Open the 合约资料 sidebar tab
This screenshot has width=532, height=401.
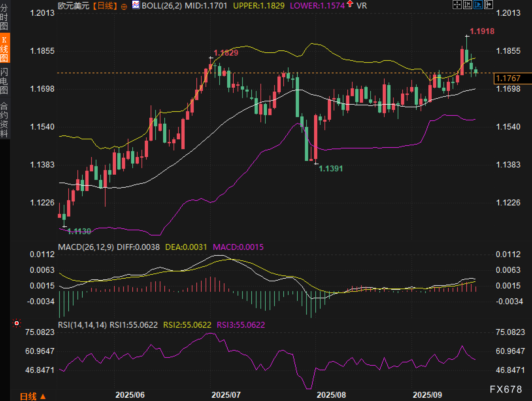click(x=4, y=119)
